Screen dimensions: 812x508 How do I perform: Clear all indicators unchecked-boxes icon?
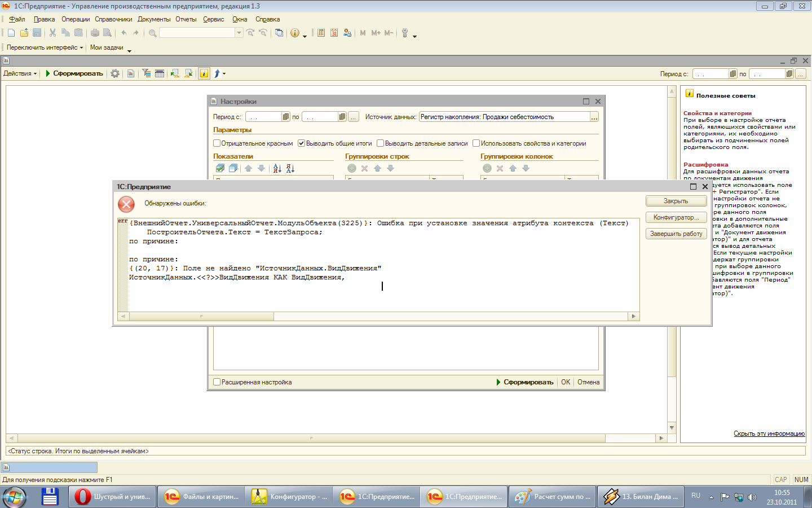[x=233, y=168]
